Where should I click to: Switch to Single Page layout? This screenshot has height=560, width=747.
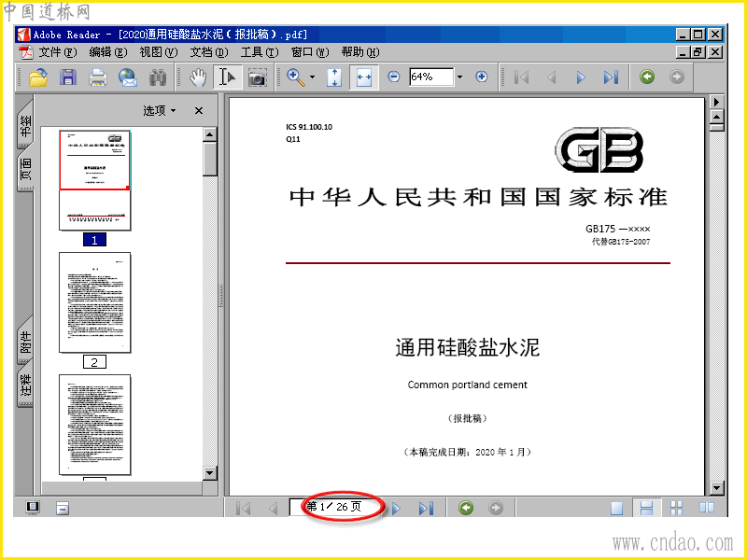click(x=616, y=508)
